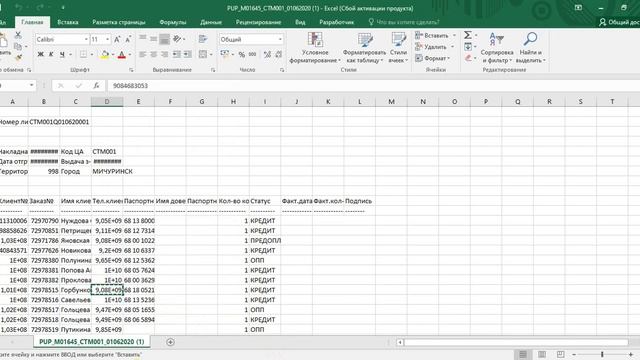
Task: Click the text orientation icon
Action: click(x=178, y=39)
